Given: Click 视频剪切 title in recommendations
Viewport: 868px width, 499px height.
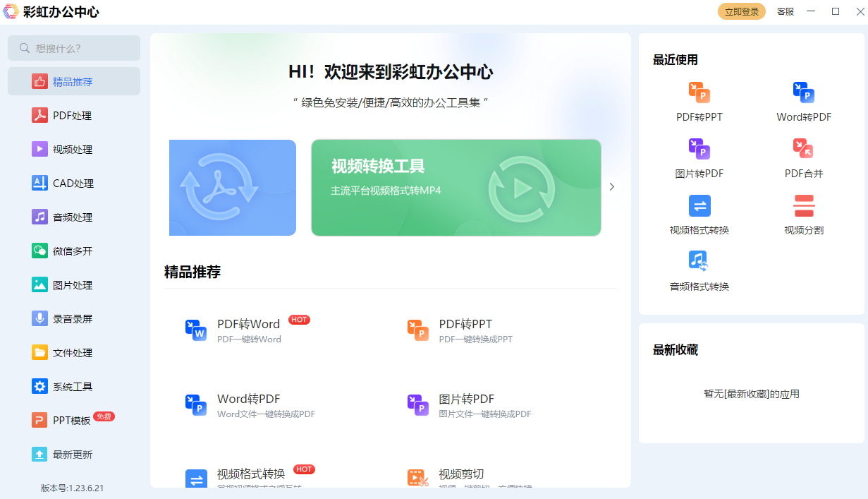Looking at the screenshot, I should (461, 474).
